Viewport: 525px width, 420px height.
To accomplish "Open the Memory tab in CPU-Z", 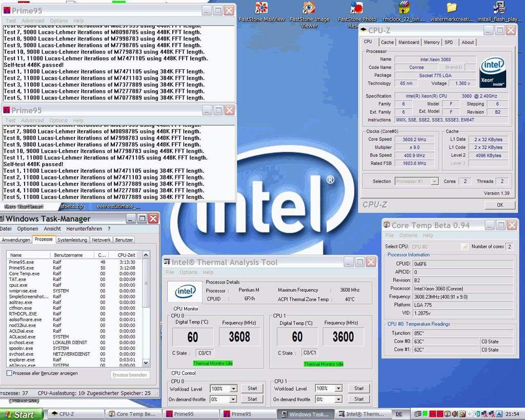I will pos(431,42).
